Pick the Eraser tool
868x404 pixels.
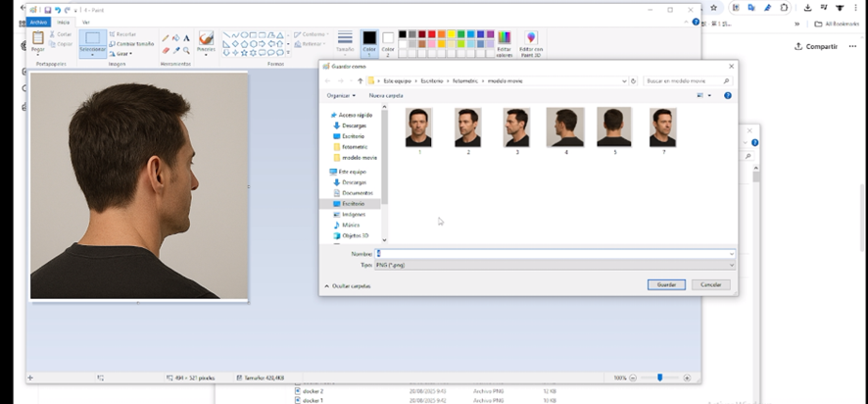165,50
